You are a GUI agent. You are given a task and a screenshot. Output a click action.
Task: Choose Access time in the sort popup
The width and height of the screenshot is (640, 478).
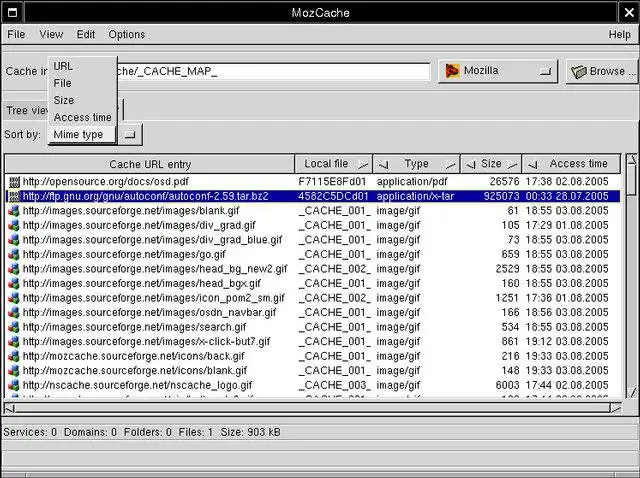82,117
